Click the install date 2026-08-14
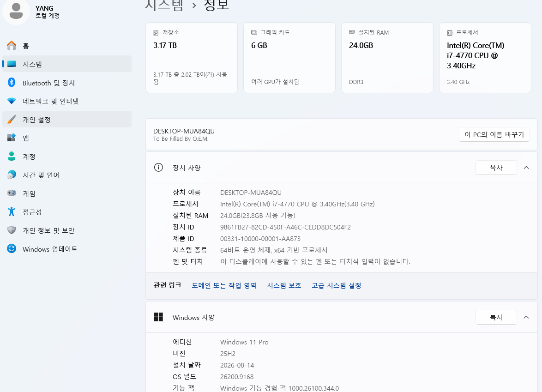Screen dimensions: 542x392 tap(237, 365)
